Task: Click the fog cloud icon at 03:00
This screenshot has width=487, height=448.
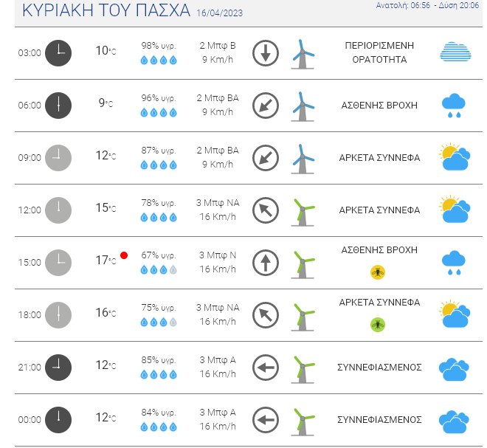Action: pos(455,52)
